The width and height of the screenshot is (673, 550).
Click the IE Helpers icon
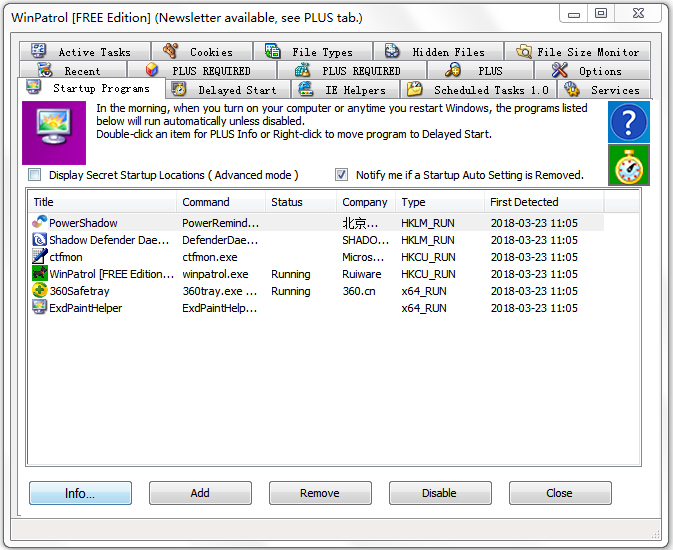point(306,89)
